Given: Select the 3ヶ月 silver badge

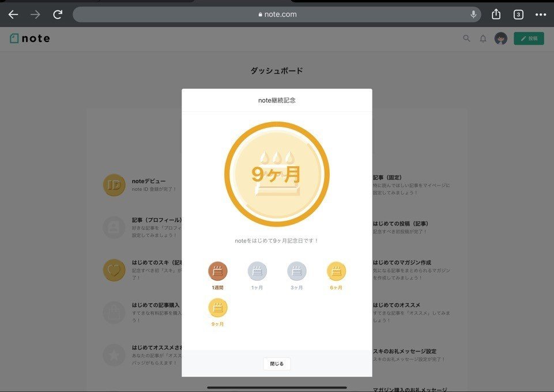Looking at the screenshot, I should (297, 271).
